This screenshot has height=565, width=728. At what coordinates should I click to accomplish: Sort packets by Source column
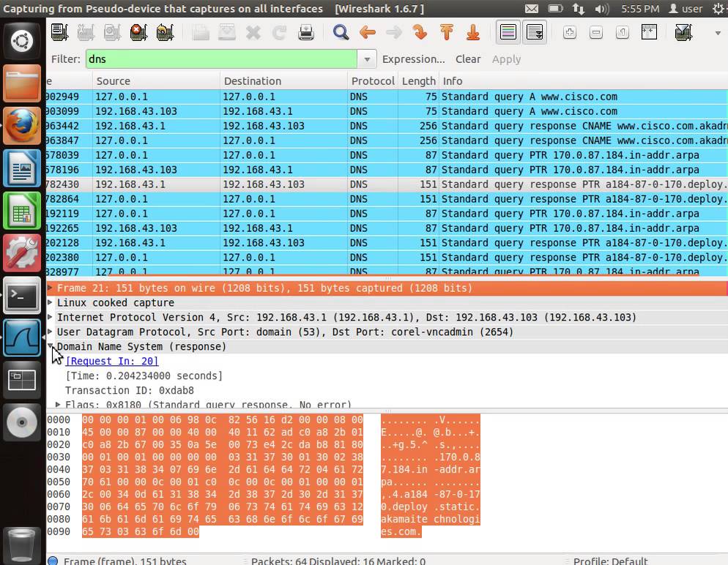pos(156,81)
